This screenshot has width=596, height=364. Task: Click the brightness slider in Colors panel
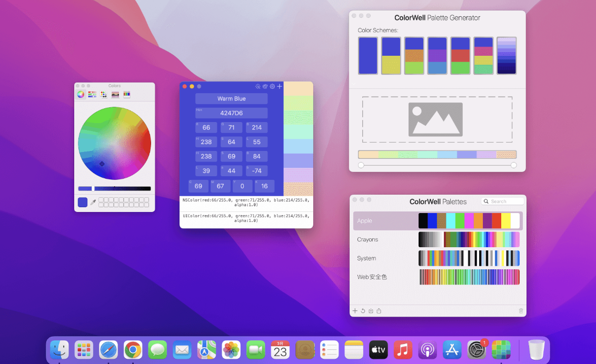[122, 188]
